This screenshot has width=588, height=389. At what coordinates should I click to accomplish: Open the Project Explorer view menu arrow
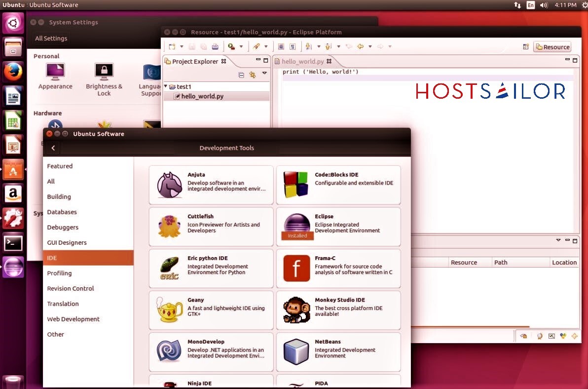pyautogui.click(x=264, y=74)
